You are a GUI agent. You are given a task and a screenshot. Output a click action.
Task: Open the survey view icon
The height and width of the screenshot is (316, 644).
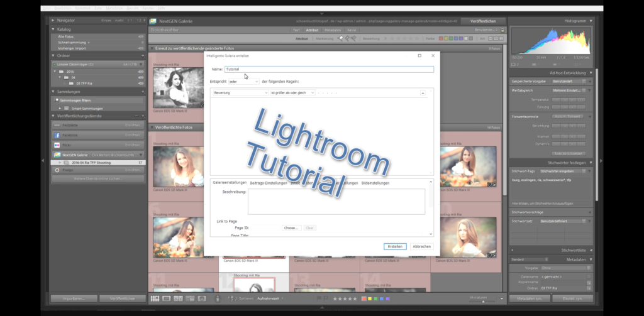coord(190,299)
